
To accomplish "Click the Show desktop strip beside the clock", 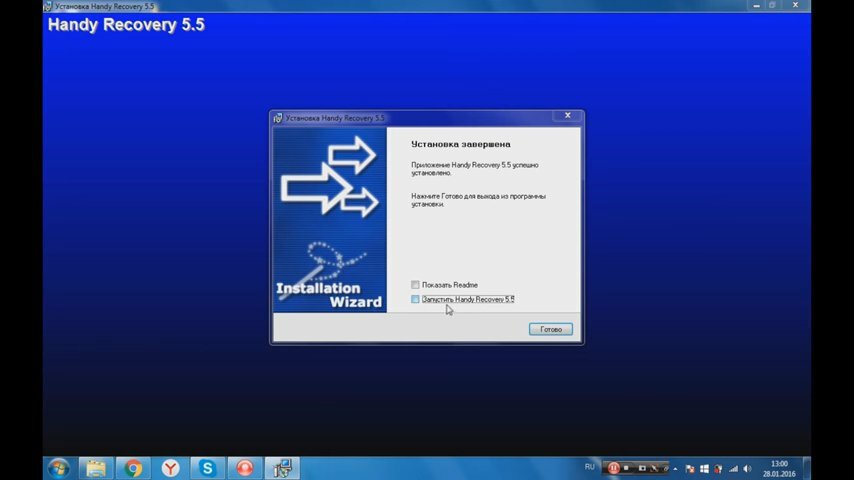I will point(807,468).
